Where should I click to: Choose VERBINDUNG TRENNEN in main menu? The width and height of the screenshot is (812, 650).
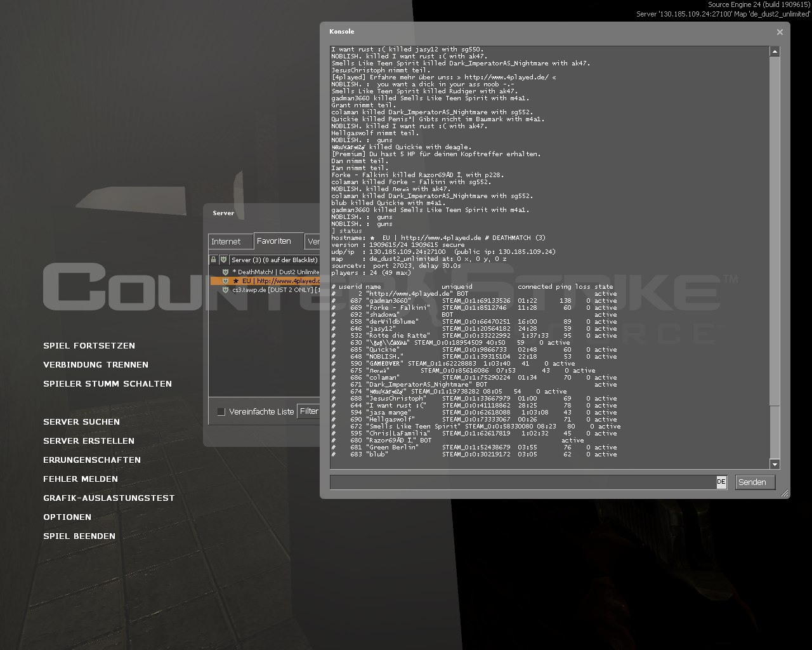point(96,365)
